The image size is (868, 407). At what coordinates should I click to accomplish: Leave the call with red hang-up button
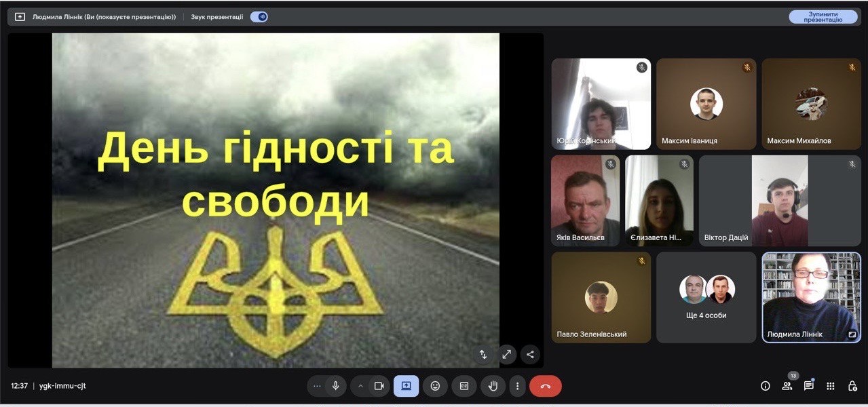546,386
